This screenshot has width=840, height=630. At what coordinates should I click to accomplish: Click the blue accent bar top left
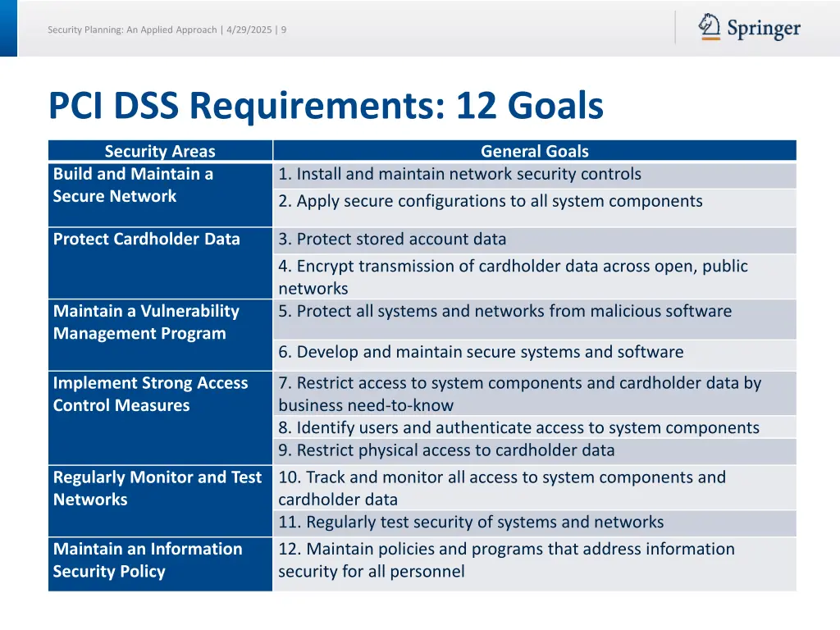(x=9, y=30)
